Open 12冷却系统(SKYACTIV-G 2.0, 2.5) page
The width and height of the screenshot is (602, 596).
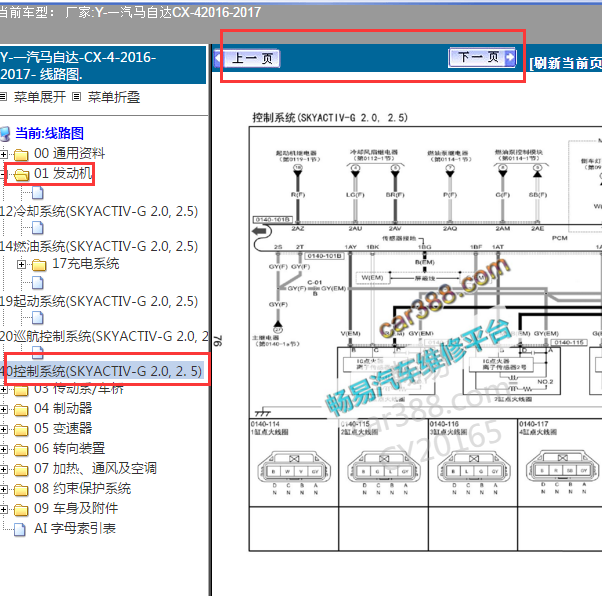[x=99, y=211]
